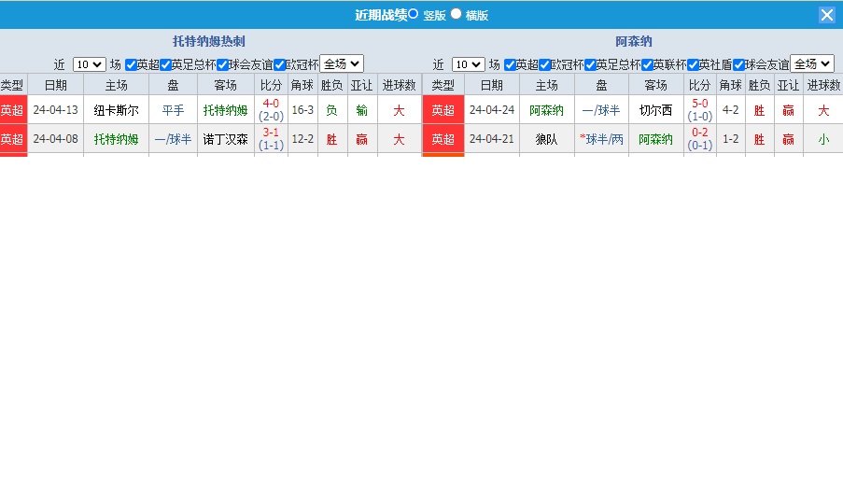The width and height of the screenshot is (843, 504).
Task: Click 英超 tag in 纽卡斯尔 row
Action: coord(13,110)
